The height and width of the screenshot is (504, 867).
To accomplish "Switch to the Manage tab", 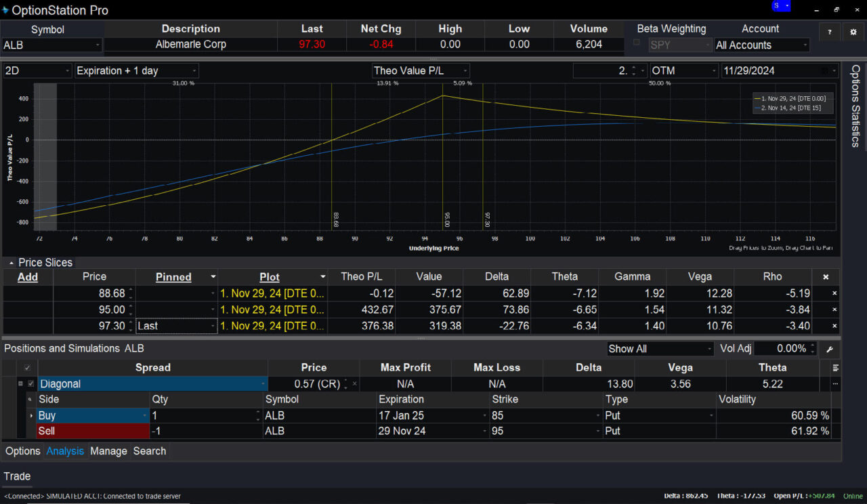I will (x=108, y=451).
